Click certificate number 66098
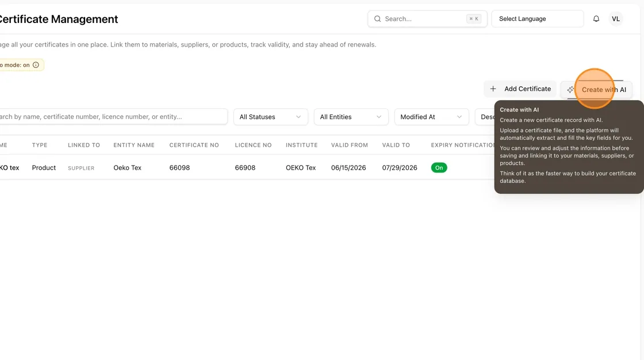The height and width of the screenshot is (360, 644). tap(179, 168)
